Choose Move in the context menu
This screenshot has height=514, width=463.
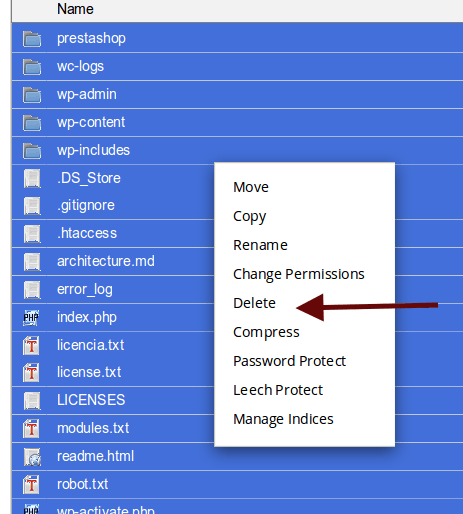251,187
